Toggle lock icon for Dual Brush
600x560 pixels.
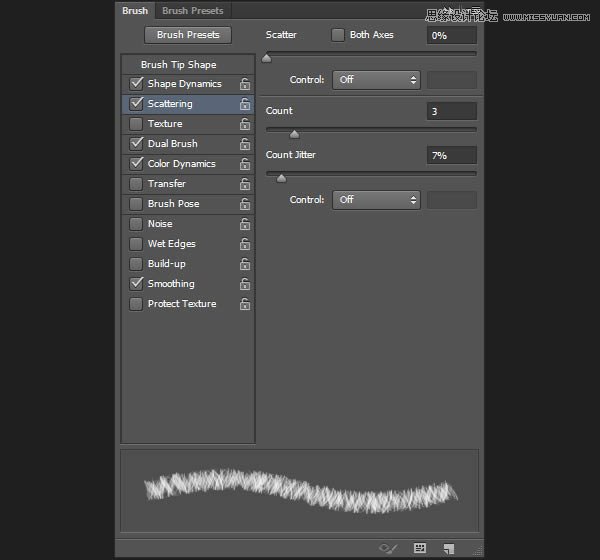pyautogui.click(x=245, y=144)
